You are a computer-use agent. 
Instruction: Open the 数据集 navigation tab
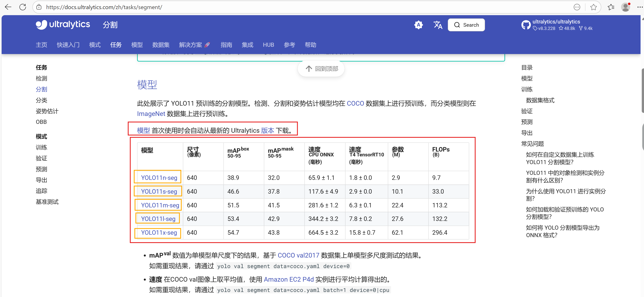coord(161,45)
